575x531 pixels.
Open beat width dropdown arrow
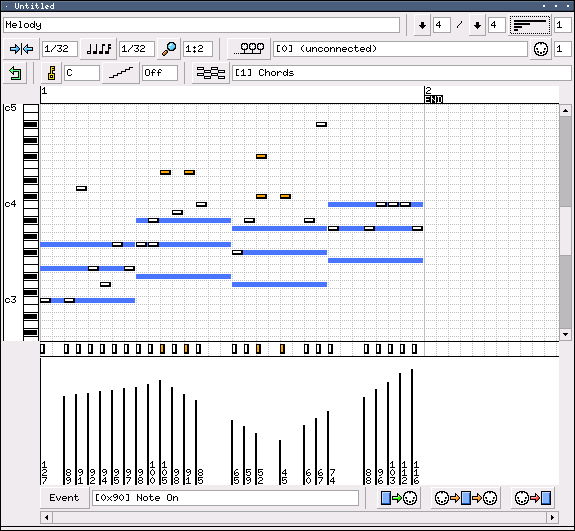tap(477, 25)
